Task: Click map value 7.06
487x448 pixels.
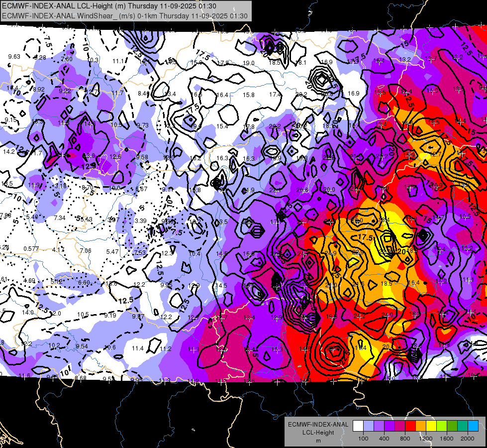Action: coord(86,250)
